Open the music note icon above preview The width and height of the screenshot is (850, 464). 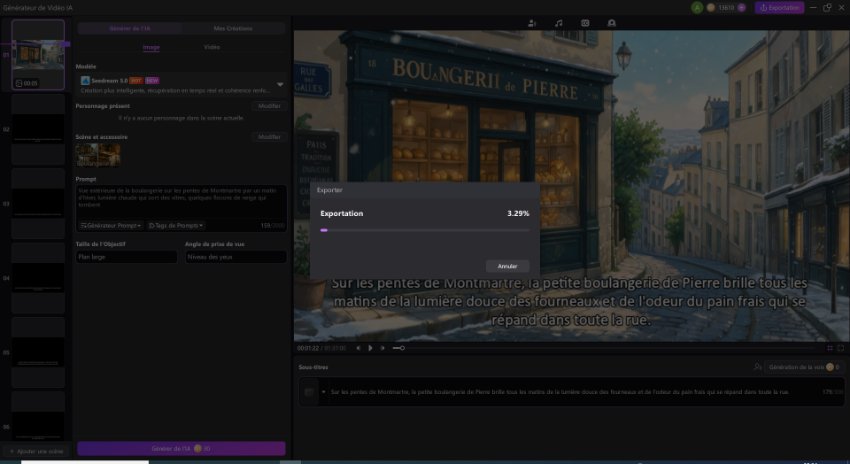click(558, 23)
